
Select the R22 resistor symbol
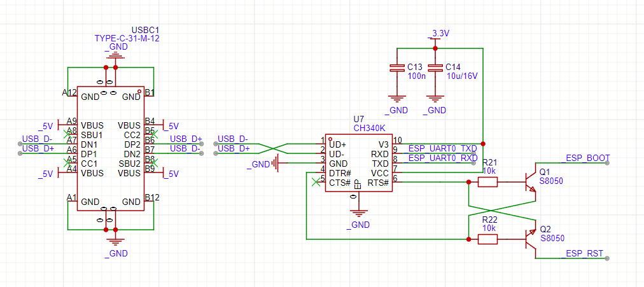tap(488, 239)
